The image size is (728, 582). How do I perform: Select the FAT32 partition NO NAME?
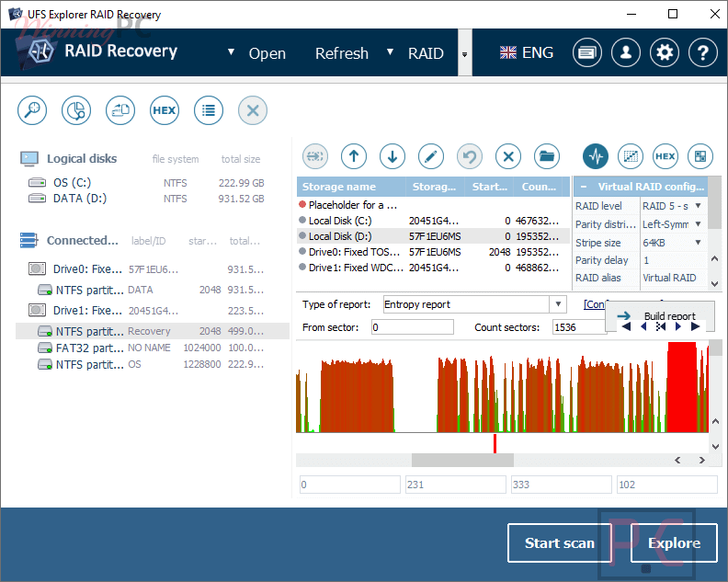point(153,348)
